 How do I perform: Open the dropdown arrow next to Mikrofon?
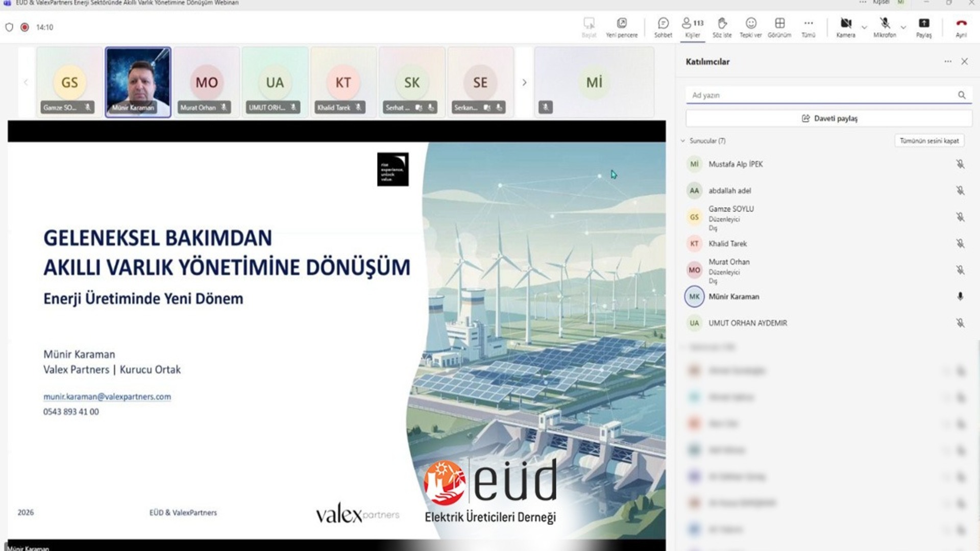tap(903, 28)
